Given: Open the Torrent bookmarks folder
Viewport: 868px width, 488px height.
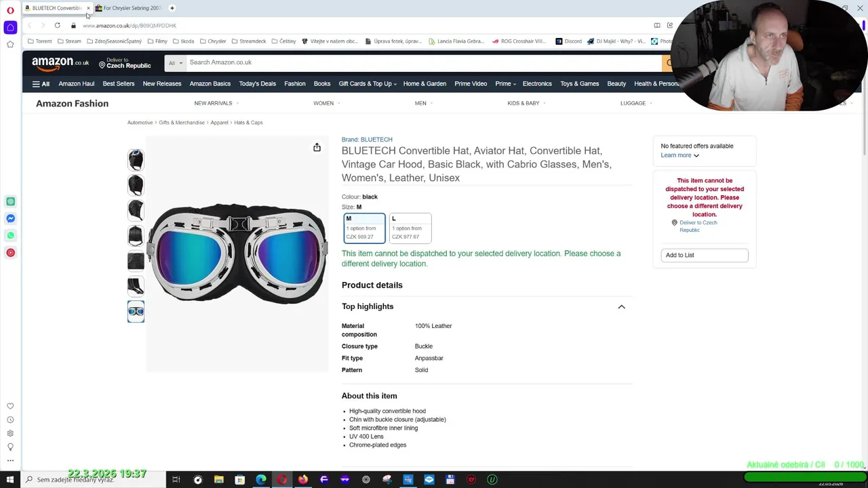Looking at the screenshot, I should [40, 41].
